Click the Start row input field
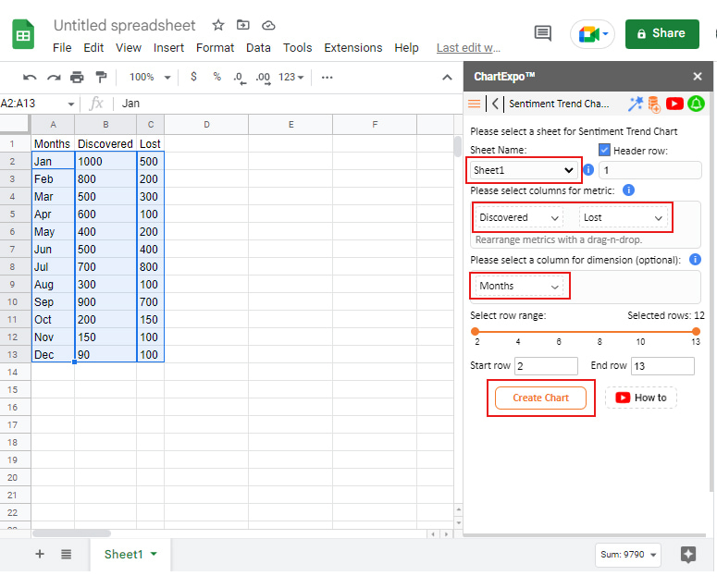This screenshot has height=588, width=717. [546, 366]
